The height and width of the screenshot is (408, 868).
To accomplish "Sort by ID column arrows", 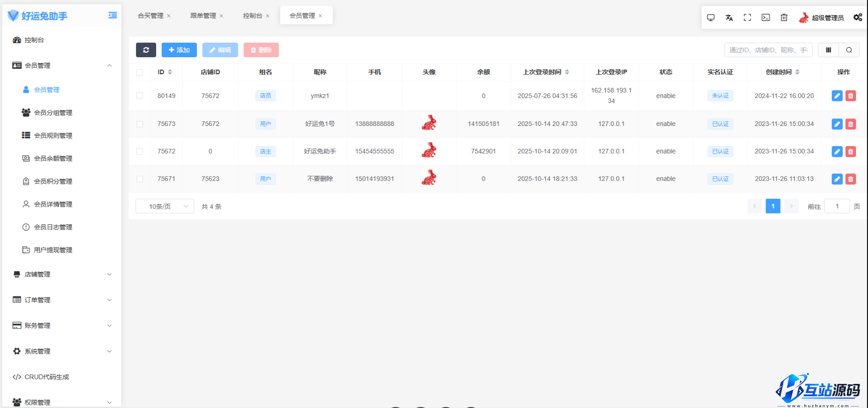I will pos(170,72).
